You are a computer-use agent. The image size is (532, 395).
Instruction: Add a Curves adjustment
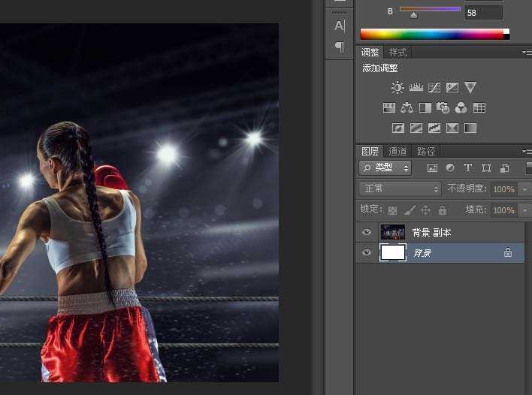pyautogui.click(x=434, y=88)
